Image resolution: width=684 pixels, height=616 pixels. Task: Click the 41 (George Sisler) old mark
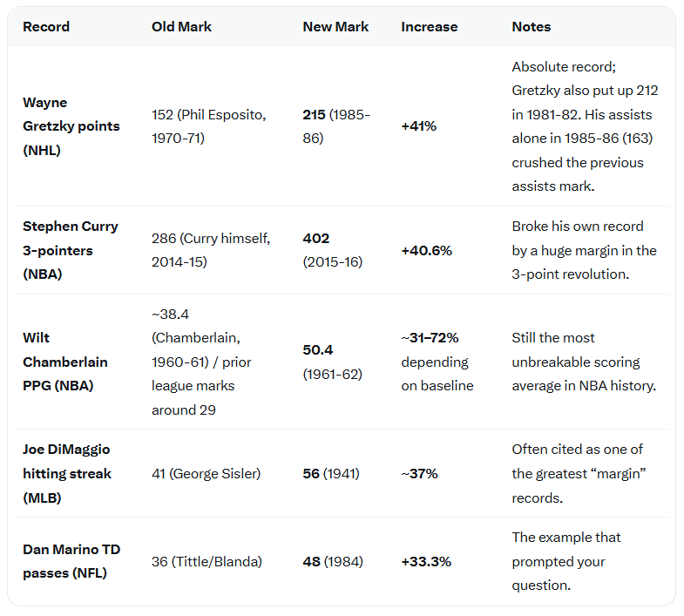(206, 473)
